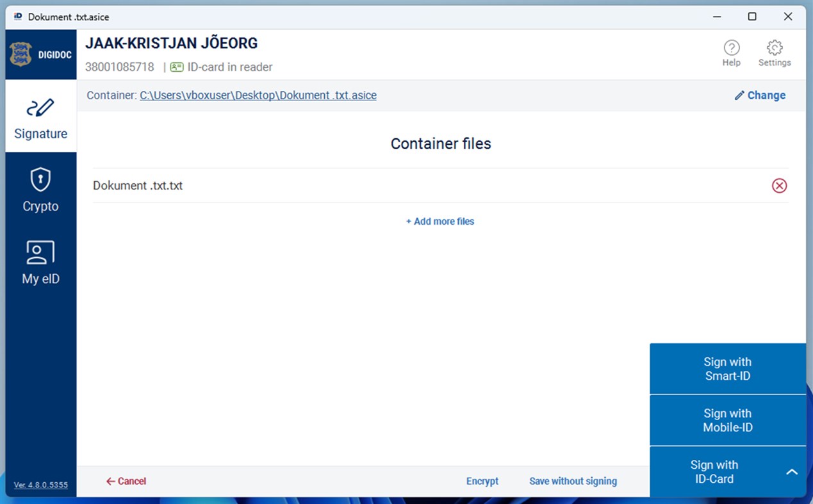Click the name JAAK-KRISTJAN JÕEORG
This screenshot has height=504, width=813.
pyautogui.click(x=172, y=44)
